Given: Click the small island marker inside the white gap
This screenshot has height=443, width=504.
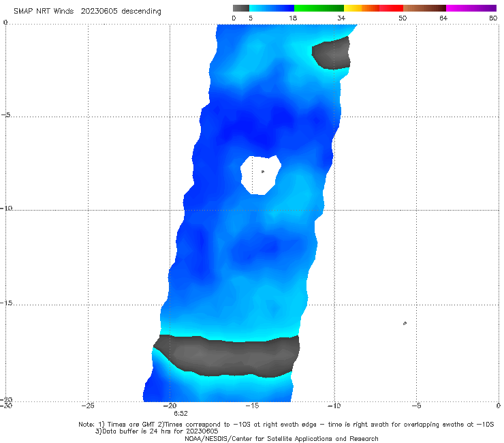Looking at the screenshot, I should click(263, 172).
